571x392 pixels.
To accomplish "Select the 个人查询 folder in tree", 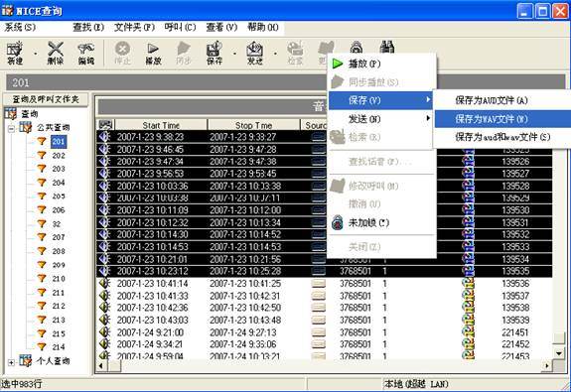I will point(54,361).
